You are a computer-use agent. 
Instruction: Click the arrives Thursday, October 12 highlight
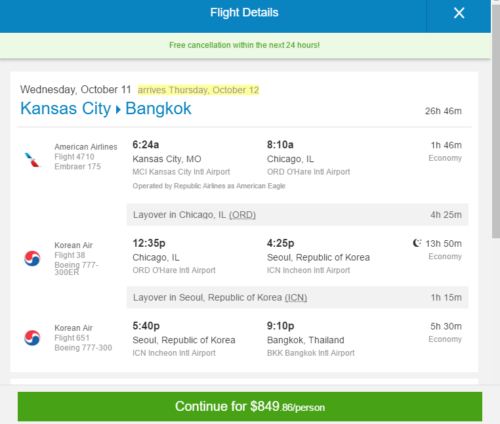(x=198, y=90)
